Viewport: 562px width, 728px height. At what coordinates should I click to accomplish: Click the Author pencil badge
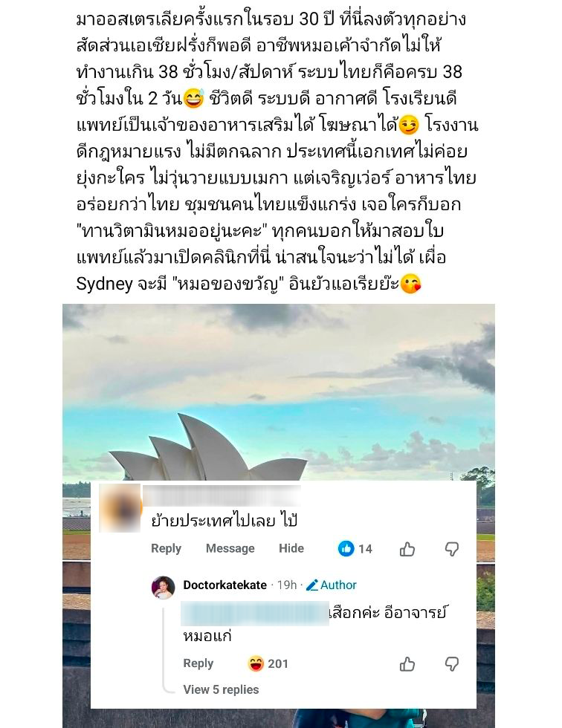(x=331, y=585)
